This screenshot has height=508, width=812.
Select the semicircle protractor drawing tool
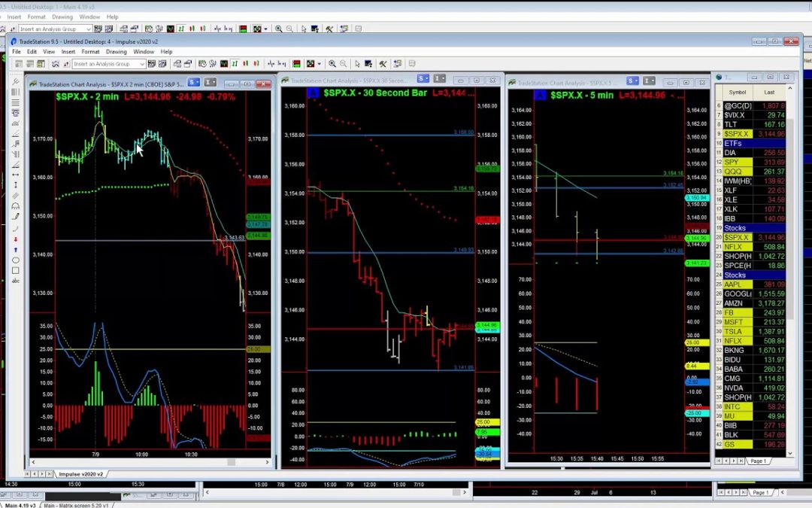[x=16, y=205]
